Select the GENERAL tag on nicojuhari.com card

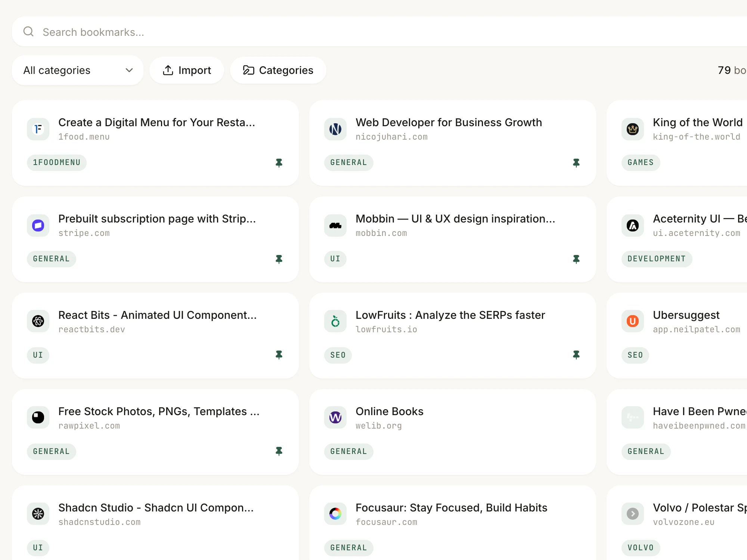point(349,162)
